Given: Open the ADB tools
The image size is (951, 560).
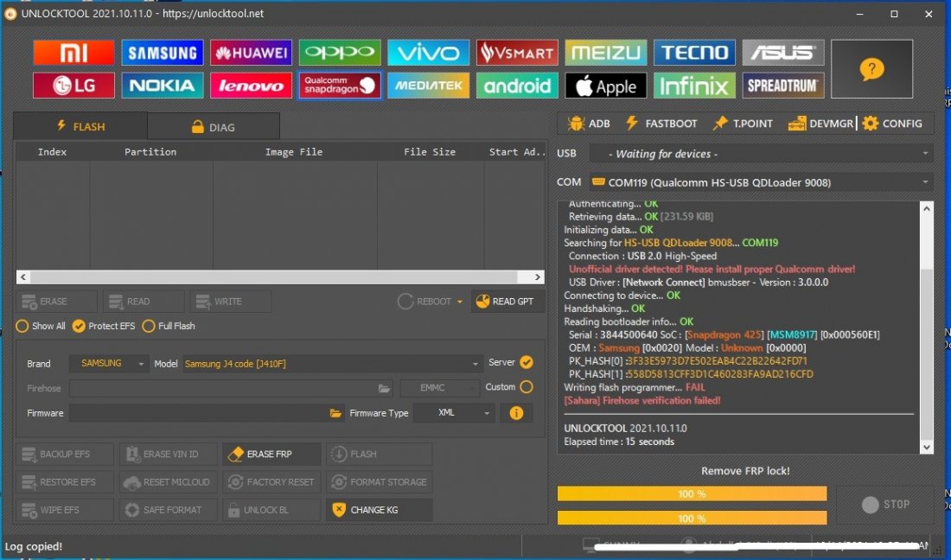Looking at the screenshot, I should pyautogui.click(x=588, y=124).
